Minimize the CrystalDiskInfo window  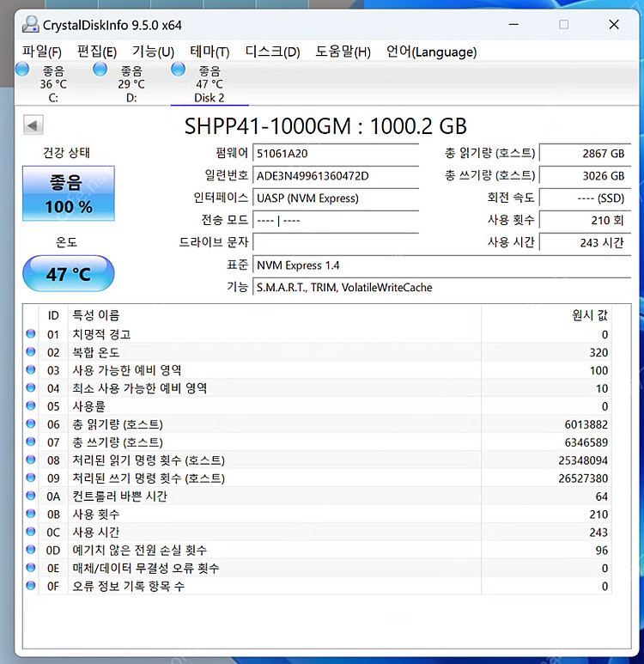click(513, 25)
